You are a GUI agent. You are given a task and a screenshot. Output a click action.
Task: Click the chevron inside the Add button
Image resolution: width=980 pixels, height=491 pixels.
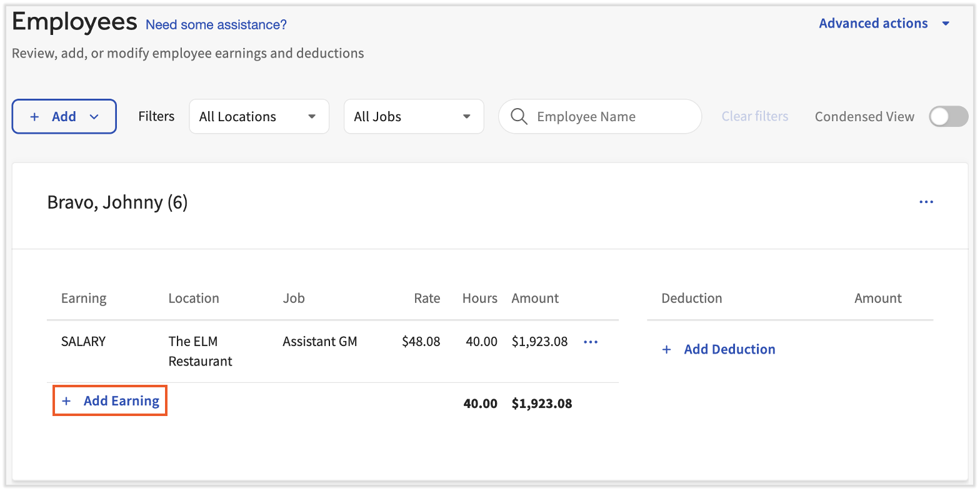[94, 117]
